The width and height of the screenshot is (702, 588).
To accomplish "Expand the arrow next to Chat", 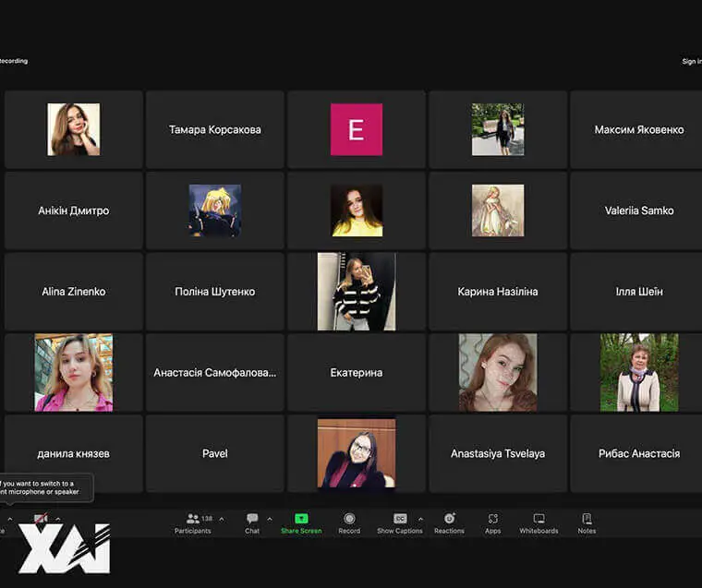I will pyautogui.click(x=270, y=519).
